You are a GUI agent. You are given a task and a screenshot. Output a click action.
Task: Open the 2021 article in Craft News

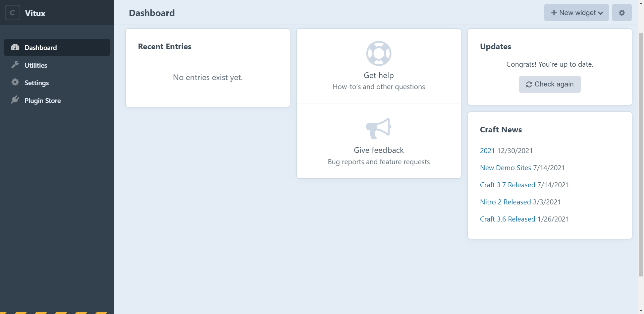tap(487, 151)
